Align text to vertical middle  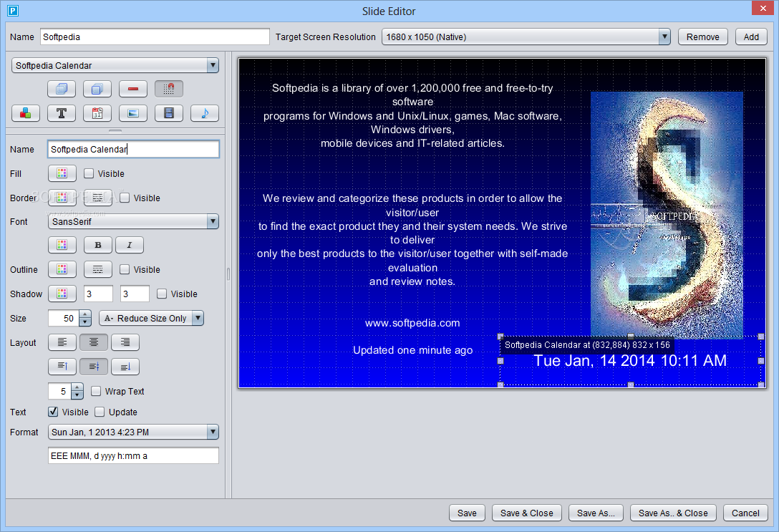coord(94,367)
